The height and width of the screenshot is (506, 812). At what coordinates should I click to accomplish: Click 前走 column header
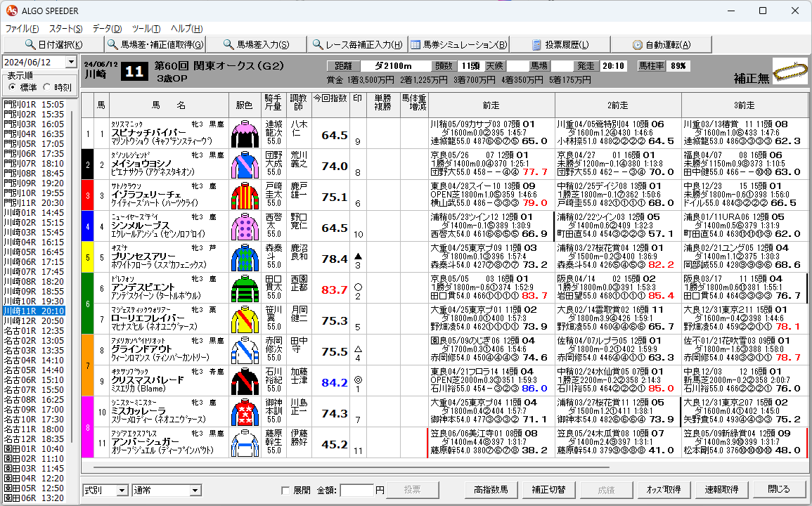click(491, 105)
